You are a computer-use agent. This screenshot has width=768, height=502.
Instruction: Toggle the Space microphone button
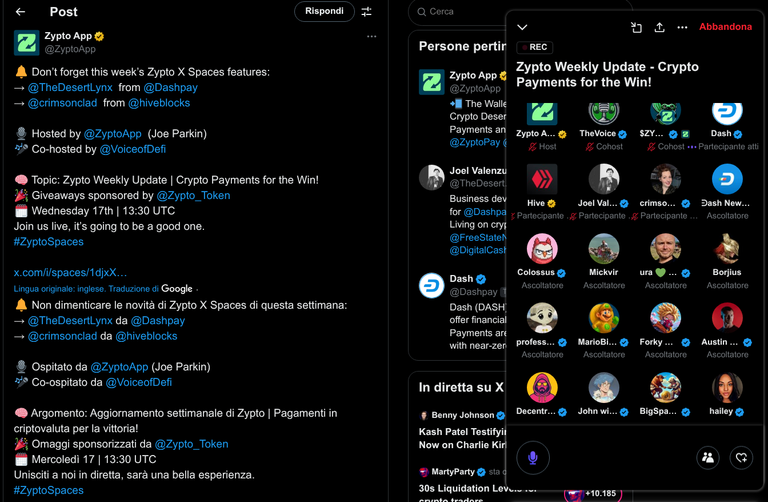[x=533, y=457]
